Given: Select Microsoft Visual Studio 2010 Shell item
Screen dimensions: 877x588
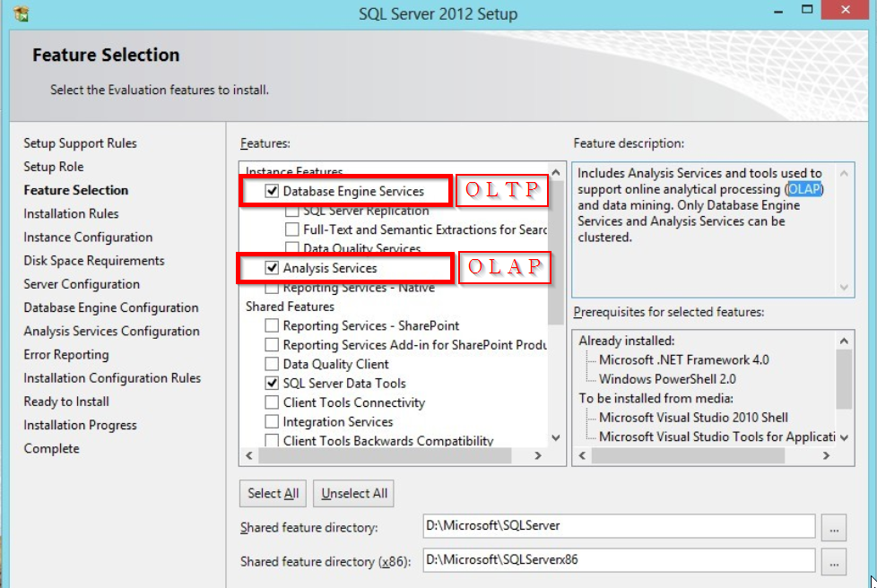Looking at the screenshot, I should tap(693, 418).
